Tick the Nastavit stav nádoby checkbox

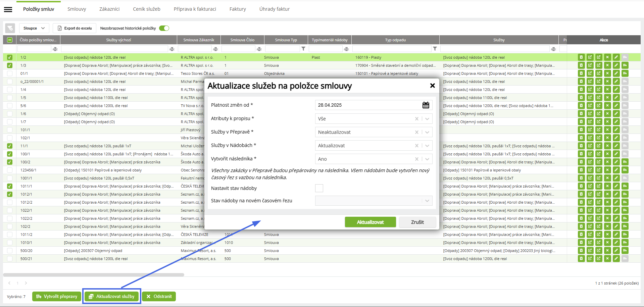tap(319, 188)
